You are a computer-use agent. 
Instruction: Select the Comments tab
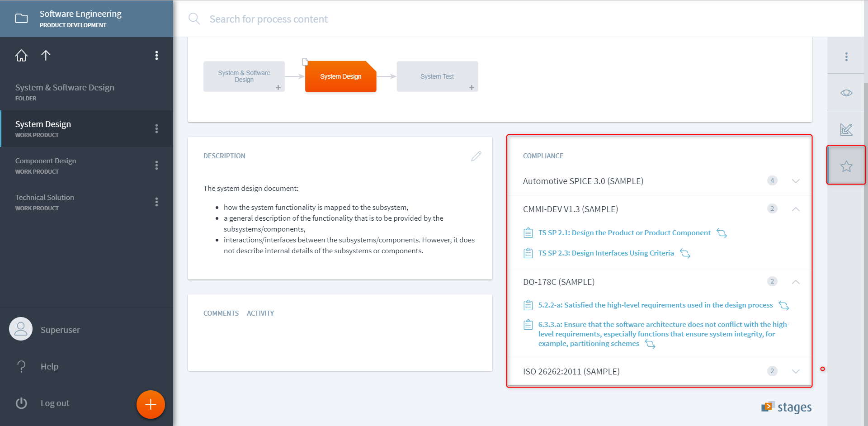(x=221, y=313)
